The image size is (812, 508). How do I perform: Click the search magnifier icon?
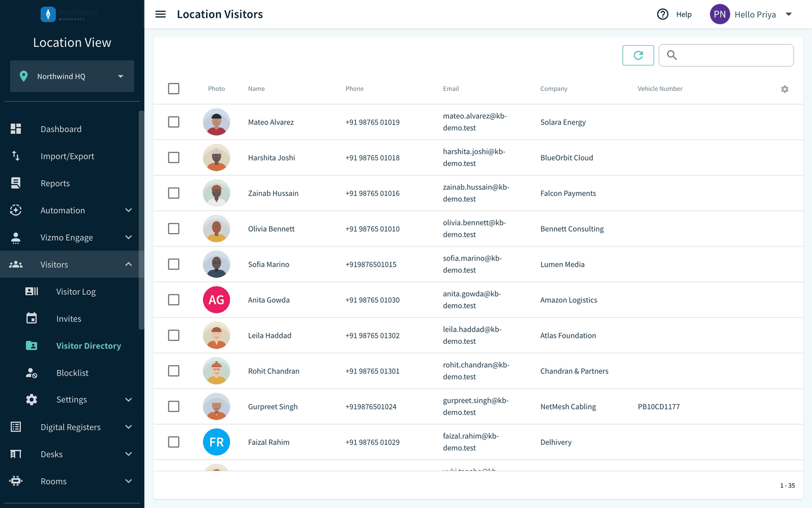click(x=672, y=55)
